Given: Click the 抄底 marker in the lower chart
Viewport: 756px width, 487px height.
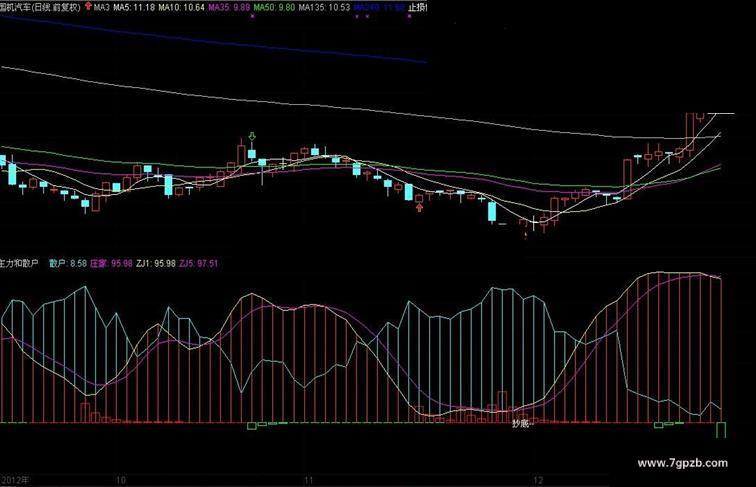Looking at the screenshot, I should tap(521, 424).
